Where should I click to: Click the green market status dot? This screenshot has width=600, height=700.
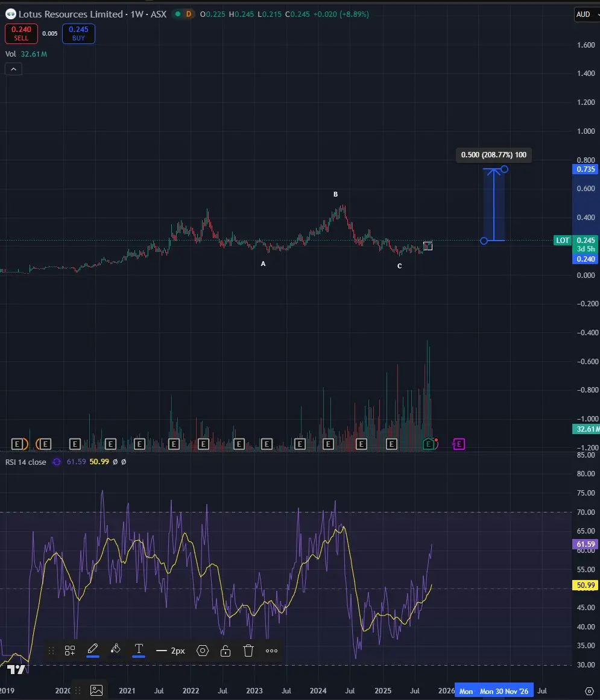[x=178, y=14]
